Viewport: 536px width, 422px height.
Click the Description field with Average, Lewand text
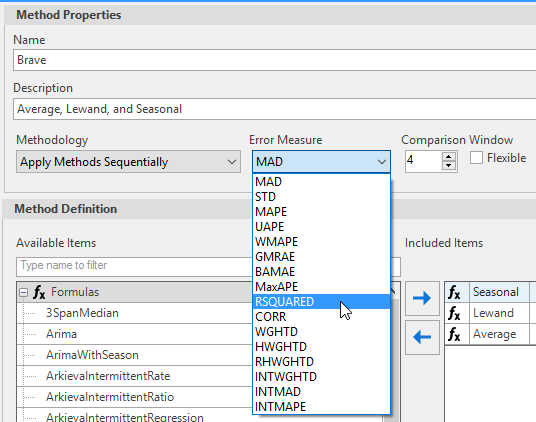coord(274,109)
